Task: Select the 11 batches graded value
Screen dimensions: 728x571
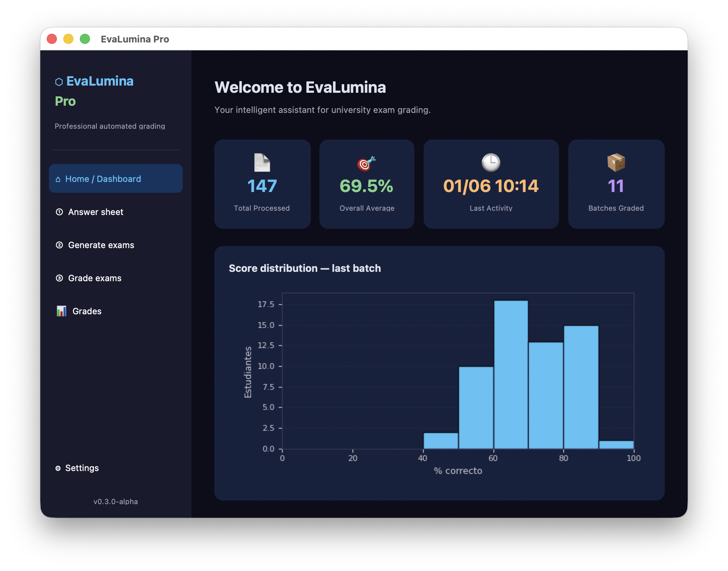Action: pyautogui.click(x=616, y=186)
